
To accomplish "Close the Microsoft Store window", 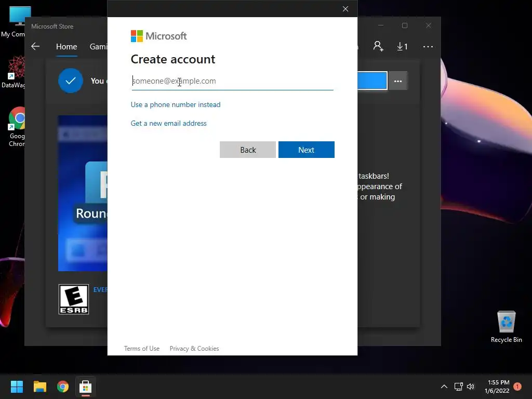I will tap(429, 25).
